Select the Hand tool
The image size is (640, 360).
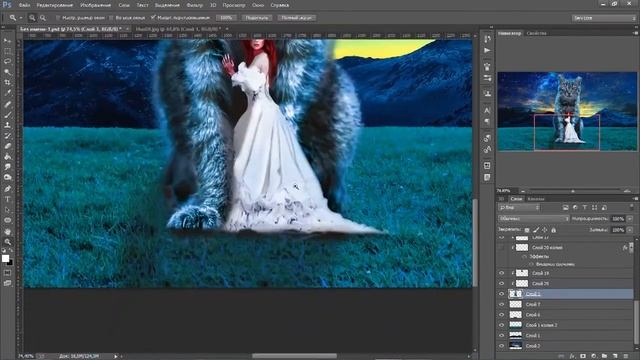pos(7,231)
